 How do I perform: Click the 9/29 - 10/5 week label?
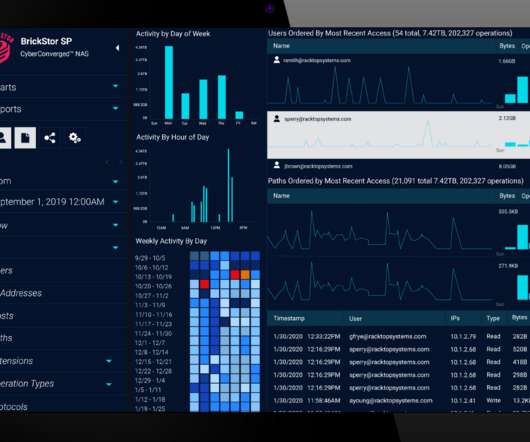pyautogui.click(x=150, y=258)
